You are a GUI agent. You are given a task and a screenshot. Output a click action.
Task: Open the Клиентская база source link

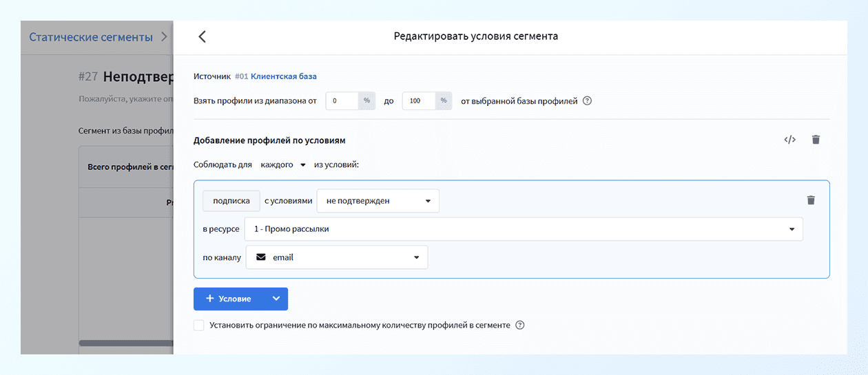284,76
